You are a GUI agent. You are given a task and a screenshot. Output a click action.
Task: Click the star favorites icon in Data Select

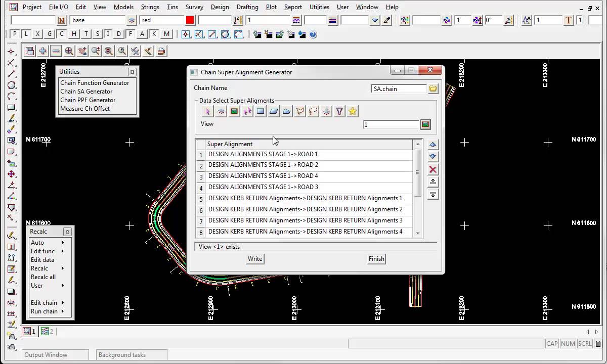click(353, 111)
